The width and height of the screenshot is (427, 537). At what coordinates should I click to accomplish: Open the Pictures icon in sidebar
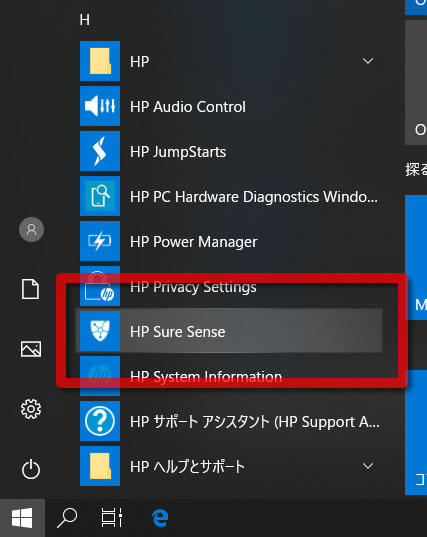pyautogui.click(x=31, y=349)
